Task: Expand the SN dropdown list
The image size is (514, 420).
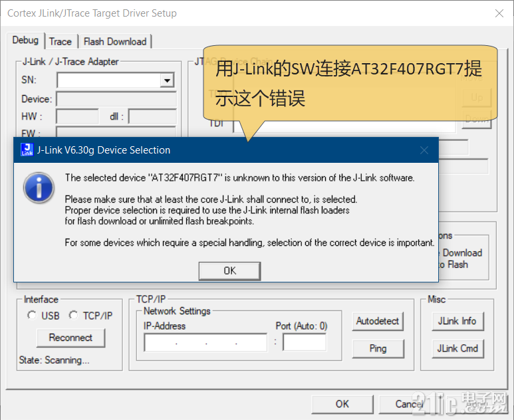Action: click(167, 80)
